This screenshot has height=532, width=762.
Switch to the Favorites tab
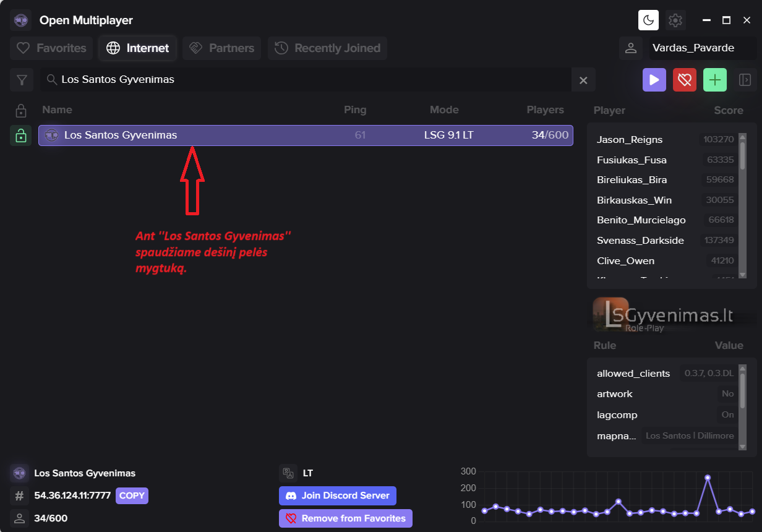coord(51,48)
